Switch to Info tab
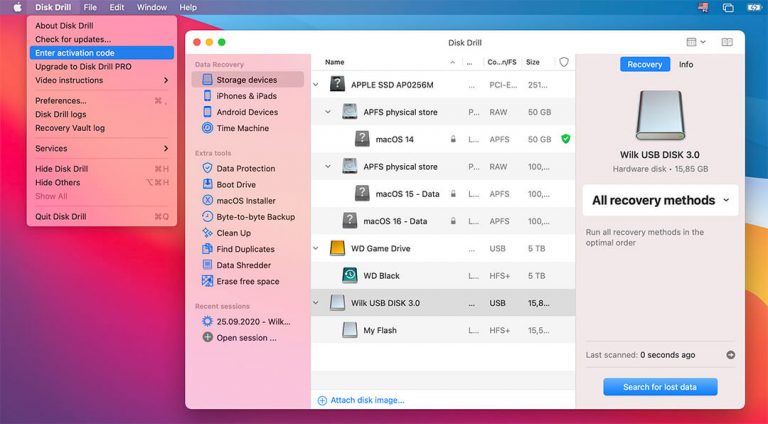The height and width of the screenshot is (424, 768). (x=686, y=65)
